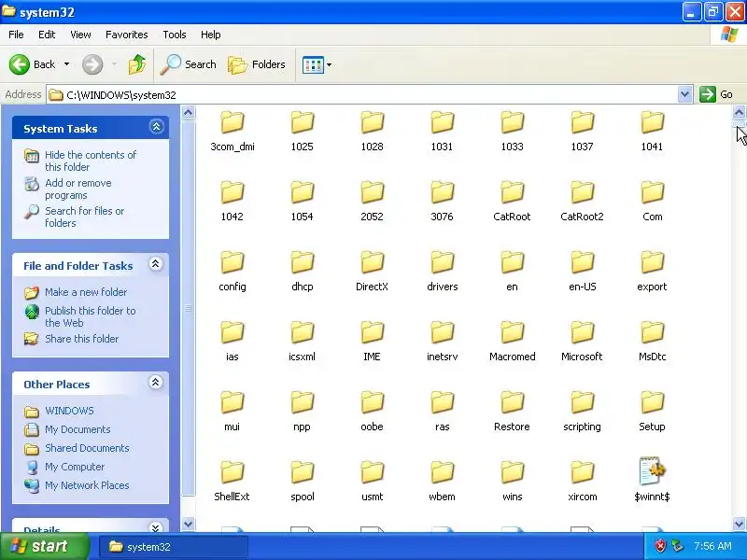Viewport: 747px width, 560px height.
Task: Select the wbem folder icon
Action: coord(442,472)
